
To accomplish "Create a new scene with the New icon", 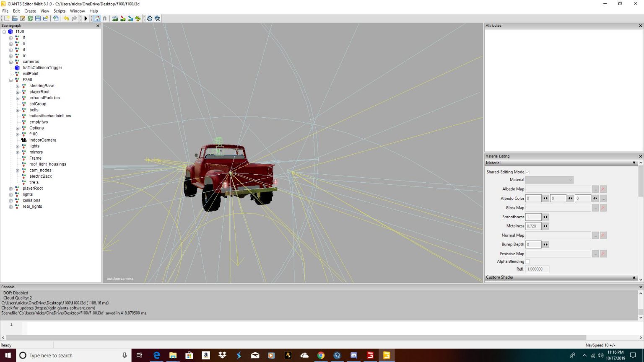I will coord(6,18).
